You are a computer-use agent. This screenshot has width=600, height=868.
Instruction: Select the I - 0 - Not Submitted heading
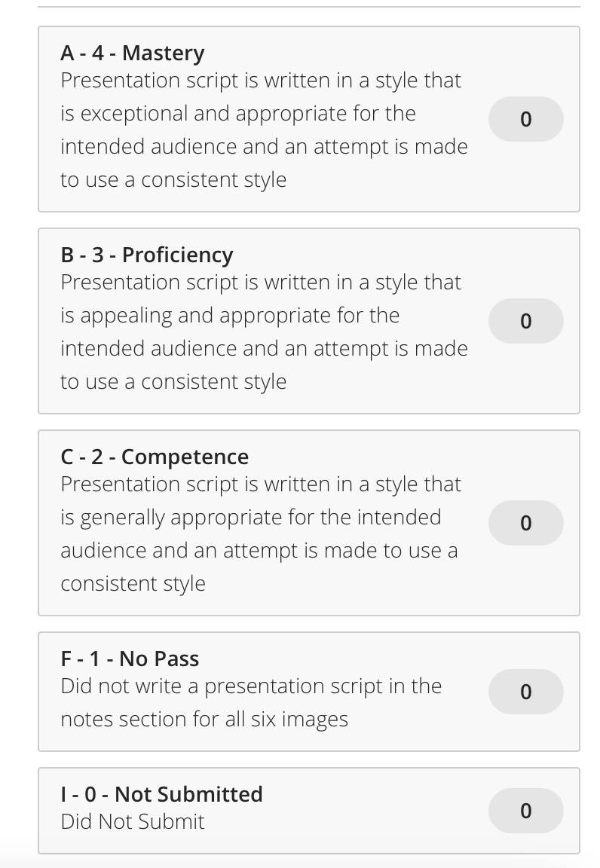point(161,794)
